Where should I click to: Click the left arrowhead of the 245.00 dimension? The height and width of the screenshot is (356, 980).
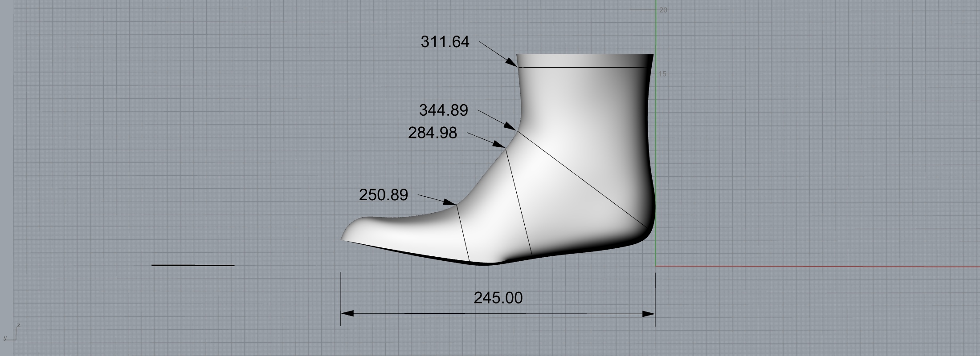click(347, 314)
